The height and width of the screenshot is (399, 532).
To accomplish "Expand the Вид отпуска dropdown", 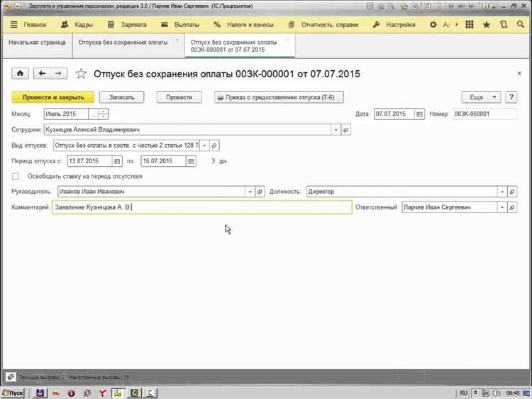I will pos(204,146).
